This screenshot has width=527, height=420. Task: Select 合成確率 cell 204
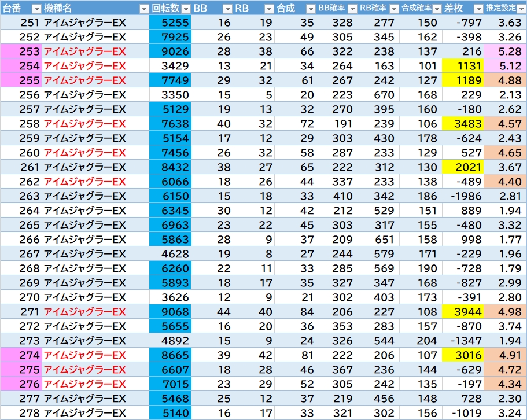pos(421,341)
